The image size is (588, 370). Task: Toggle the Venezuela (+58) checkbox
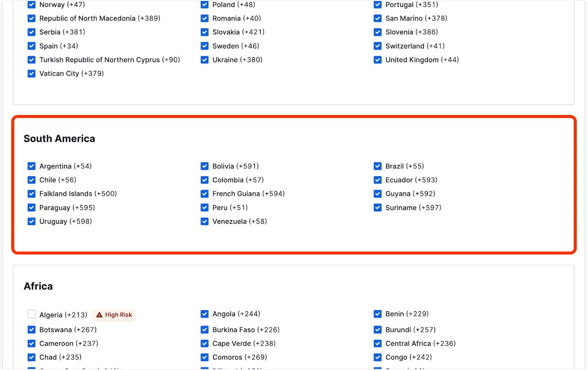[205, 222]
